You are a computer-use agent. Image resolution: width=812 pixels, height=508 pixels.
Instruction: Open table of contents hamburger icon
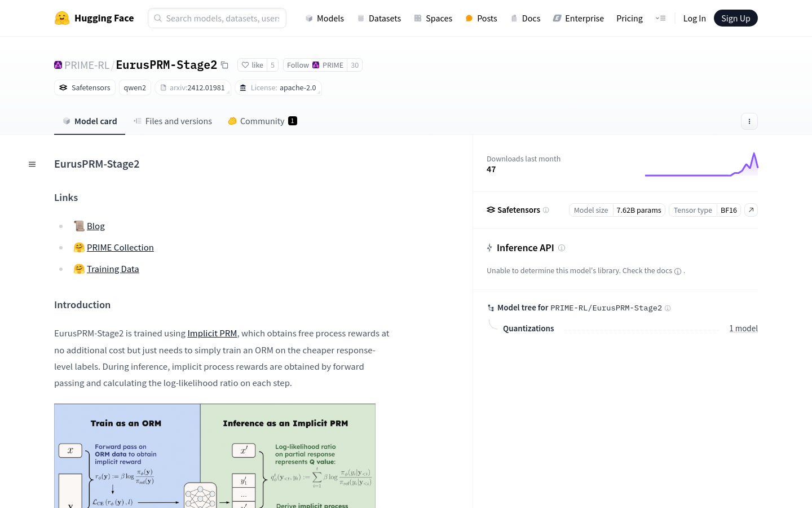32,164
